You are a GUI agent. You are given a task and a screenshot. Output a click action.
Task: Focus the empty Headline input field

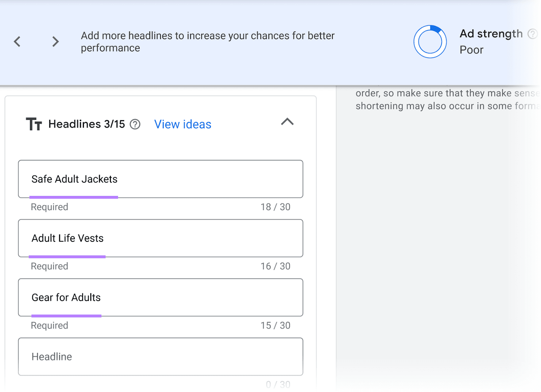point(161,357)
